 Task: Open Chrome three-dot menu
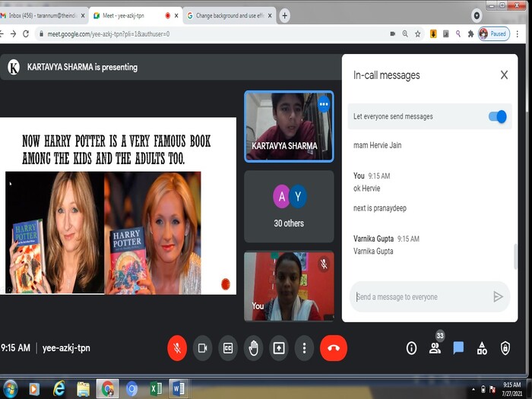click(518, 34)
